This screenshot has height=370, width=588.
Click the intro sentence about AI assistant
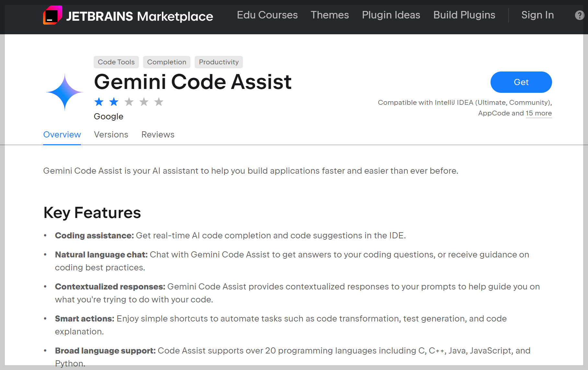pyautogui.click(x=251, y=171)
